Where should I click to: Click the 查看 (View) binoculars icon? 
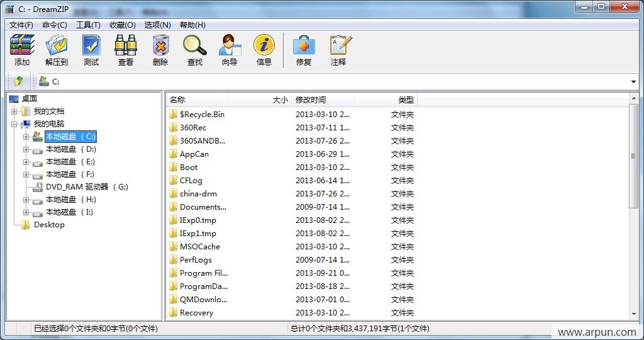[x=126, y=45]
